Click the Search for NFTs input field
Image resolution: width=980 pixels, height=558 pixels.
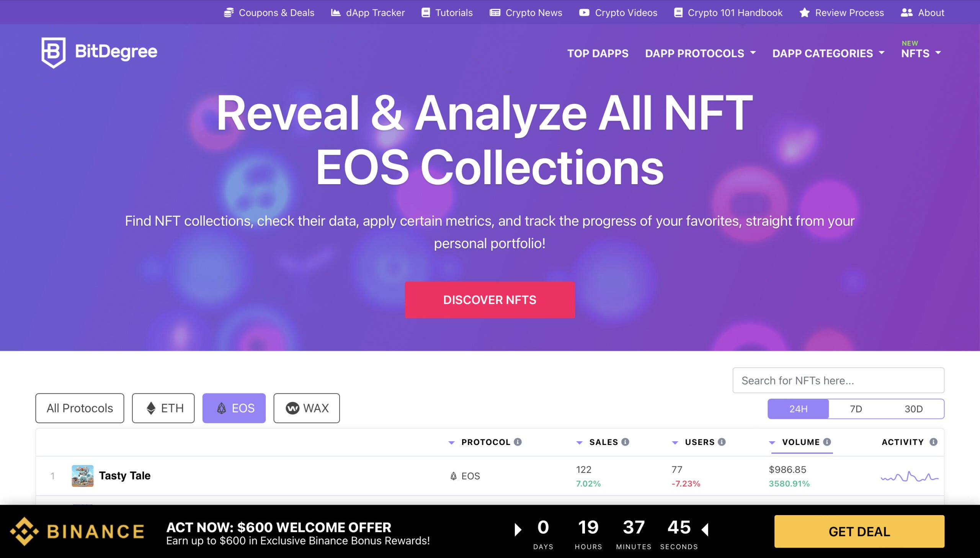click(838, 380)
